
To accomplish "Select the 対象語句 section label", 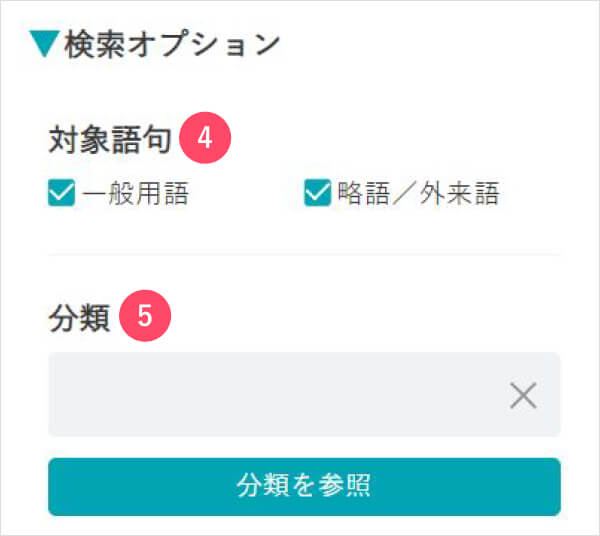I will [110, 139].
